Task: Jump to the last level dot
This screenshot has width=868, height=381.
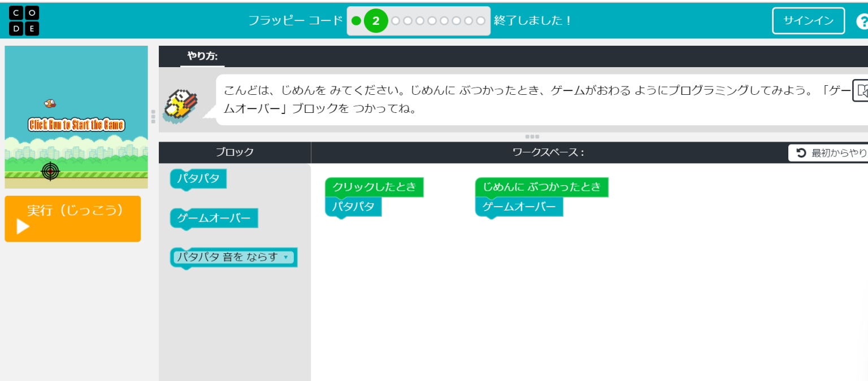Action: (x=481, y=21)
